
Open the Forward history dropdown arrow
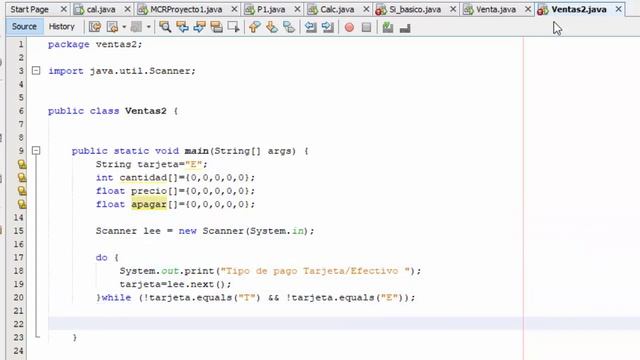coord(149,27)
